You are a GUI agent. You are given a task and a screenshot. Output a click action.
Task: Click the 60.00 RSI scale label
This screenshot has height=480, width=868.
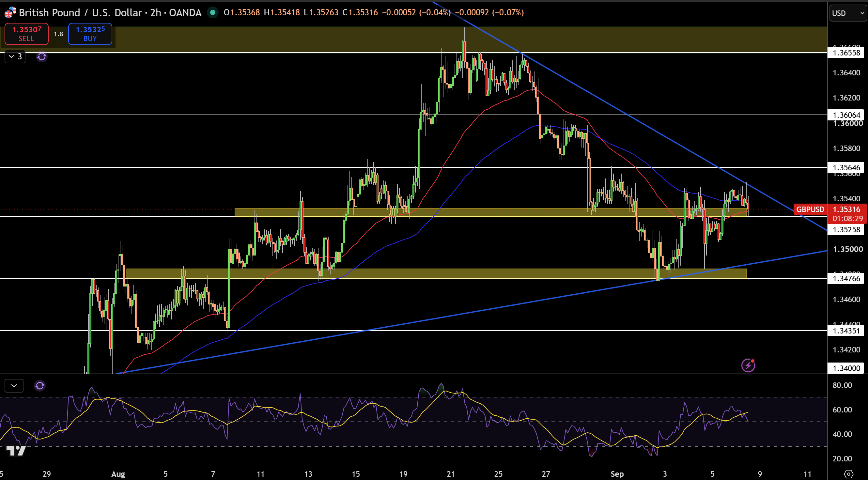842,410
